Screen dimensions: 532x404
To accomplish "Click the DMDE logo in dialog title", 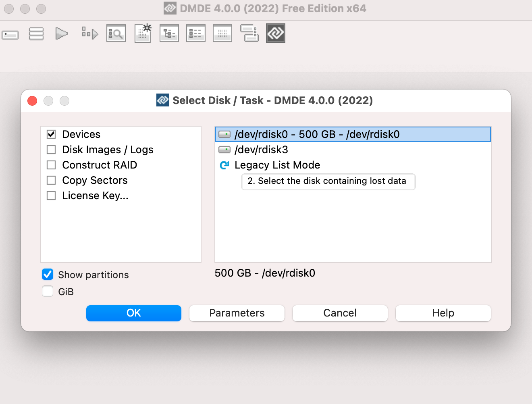I will 163,100.
